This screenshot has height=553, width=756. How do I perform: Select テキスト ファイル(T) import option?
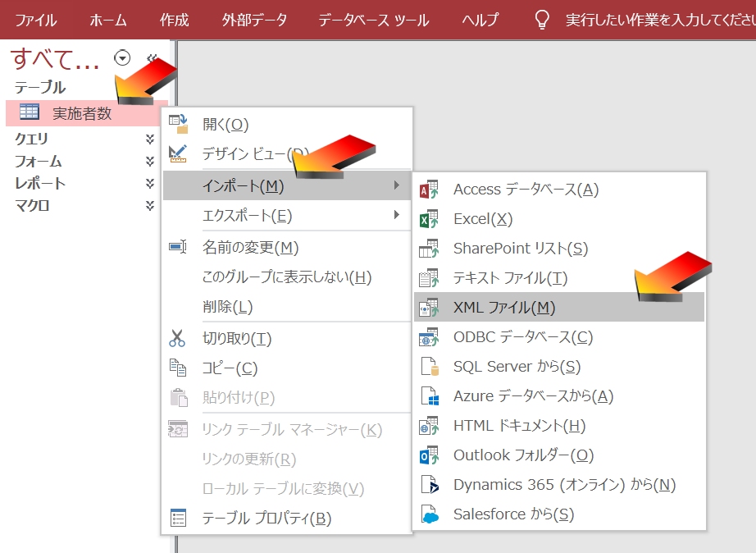pyautogui.click(x=559, y=278)
